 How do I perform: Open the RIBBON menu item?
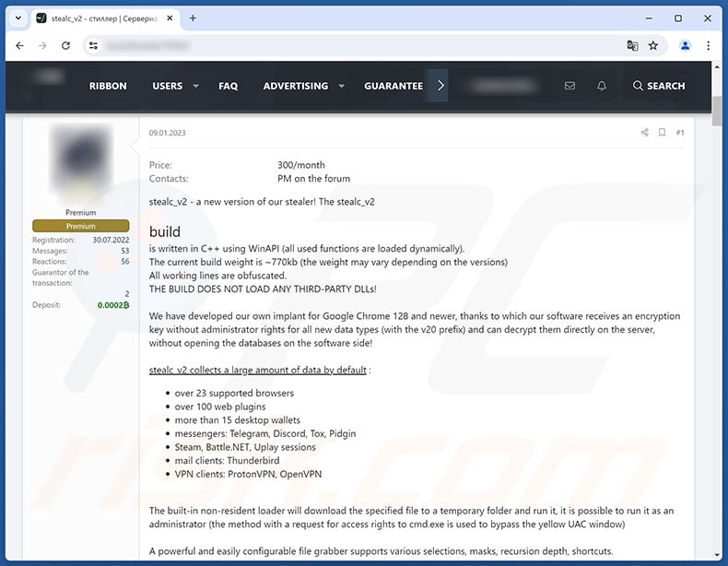pos(108,86)
